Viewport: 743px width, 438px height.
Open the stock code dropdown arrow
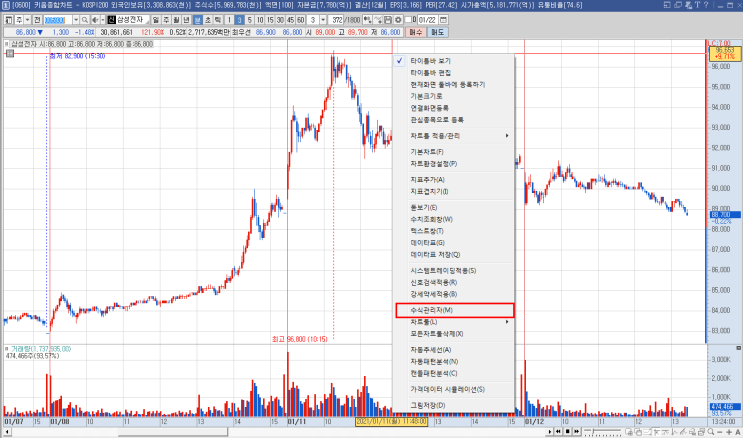tap(76, 20)
